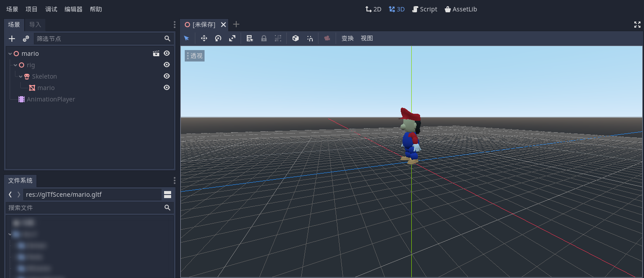This screenshot has height=278, width=644.
Task: Switch to the 导入 dock tab
Action: (x=35, y=25)
